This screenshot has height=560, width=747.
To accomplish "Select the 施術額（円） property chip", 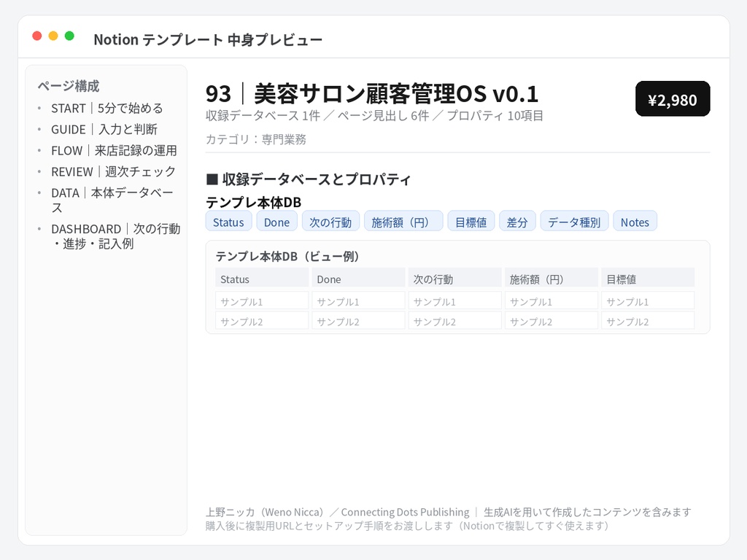I will pyautogui.click(x=403, y=222).
